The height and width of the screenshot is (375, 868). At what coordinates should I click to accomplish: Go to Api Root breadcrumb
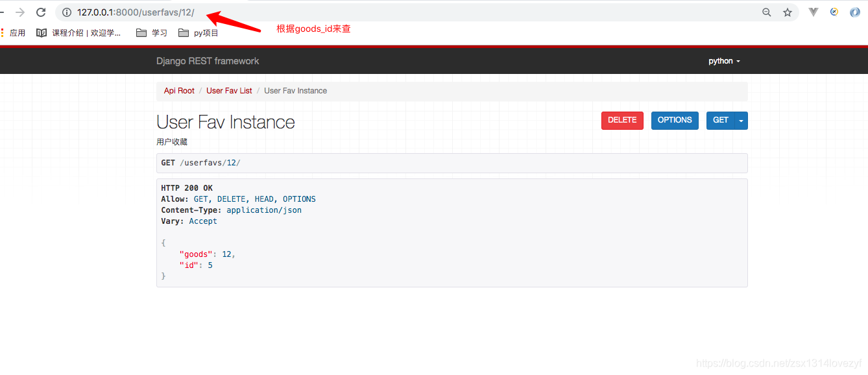click(179, 91)
